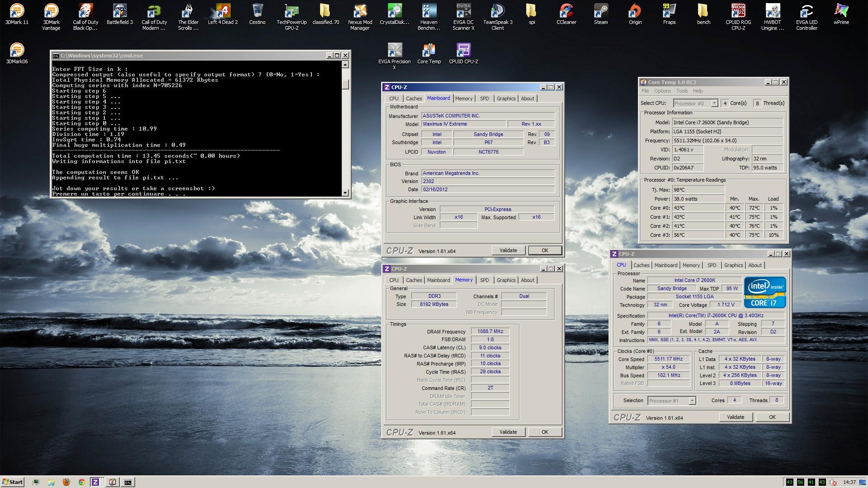
Task: Switch to Caches tab in Mainboard CPU-Z window
Action: click(x=414, y=99)
